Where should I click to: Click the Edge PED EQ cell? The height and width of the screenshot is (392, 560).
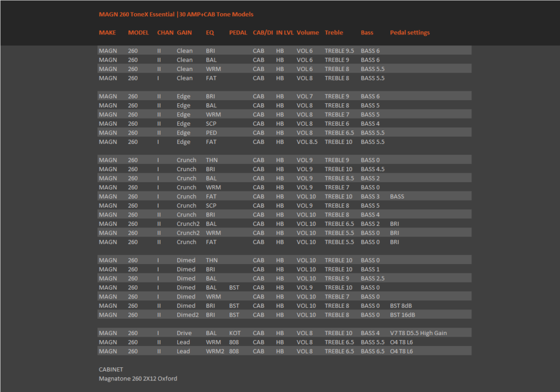211,133
